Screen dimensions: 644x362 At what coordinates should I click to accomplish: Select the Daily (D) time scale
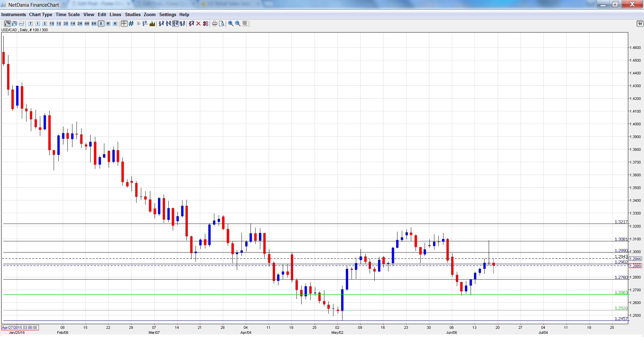[101, 23]
